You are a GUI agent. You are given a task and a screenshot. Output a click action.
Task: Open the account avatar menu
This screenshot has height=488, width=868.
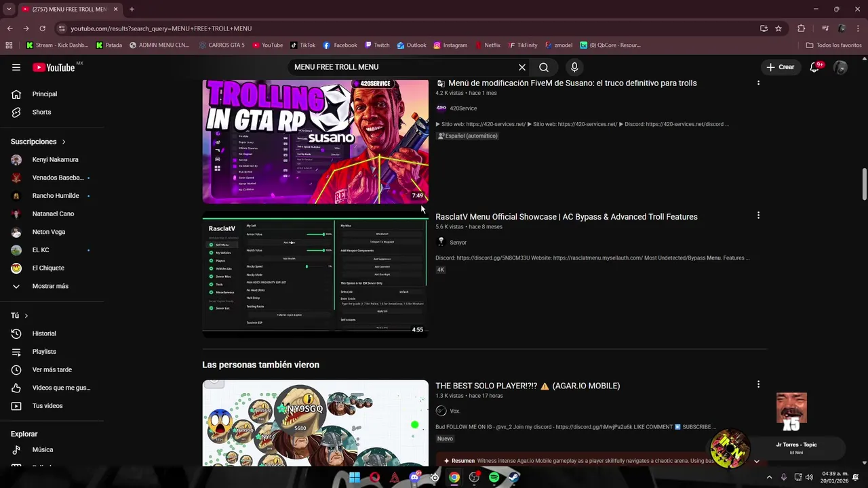[840, 67]
